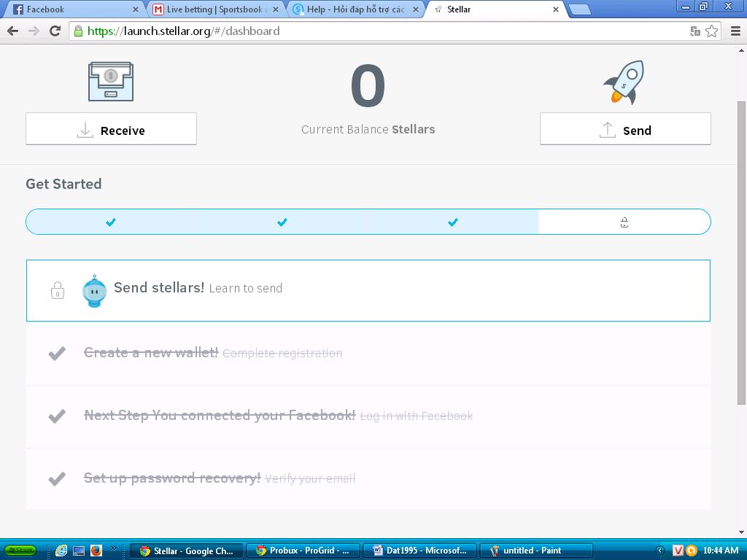Click the unlock icon in progress bar
Screen dimensions: 747x560
click(x=624, y=222)
